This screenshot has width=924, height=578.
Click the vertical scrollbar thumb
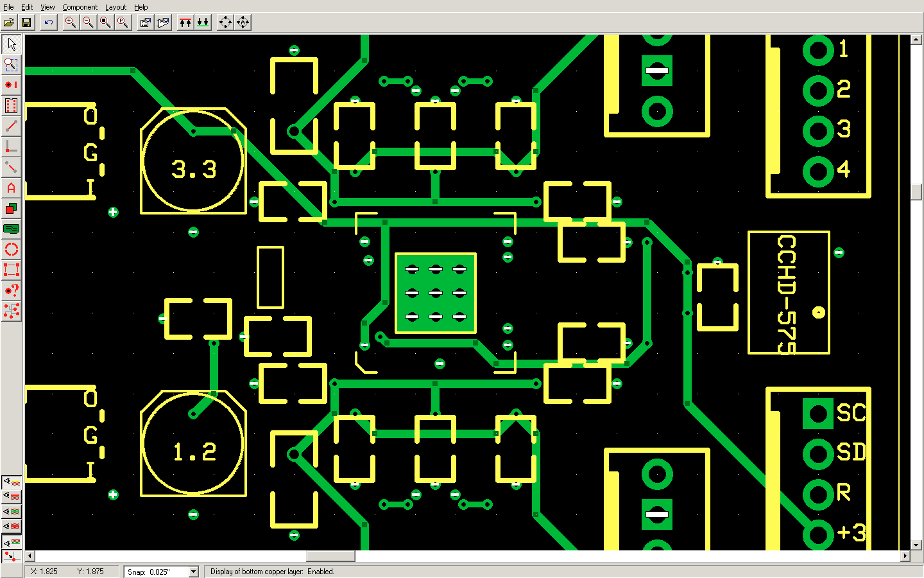tap(916, 192)
